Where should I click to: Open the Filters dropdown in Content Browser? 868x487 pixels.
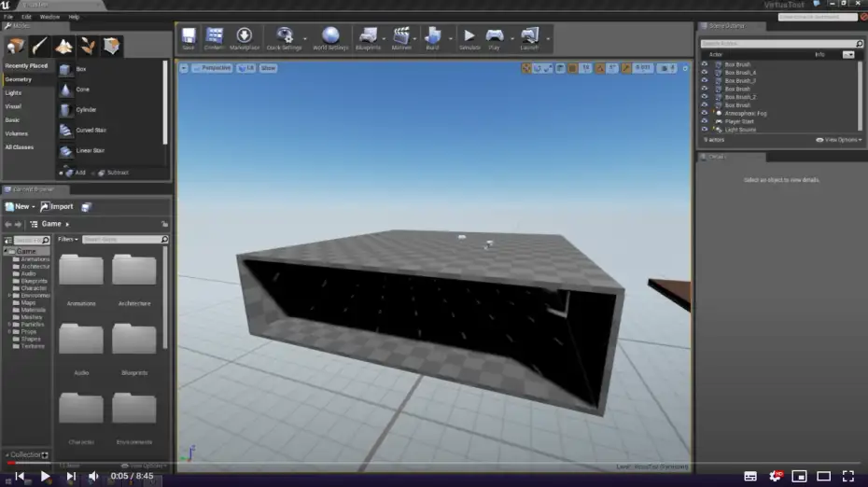tap(68, 240)
